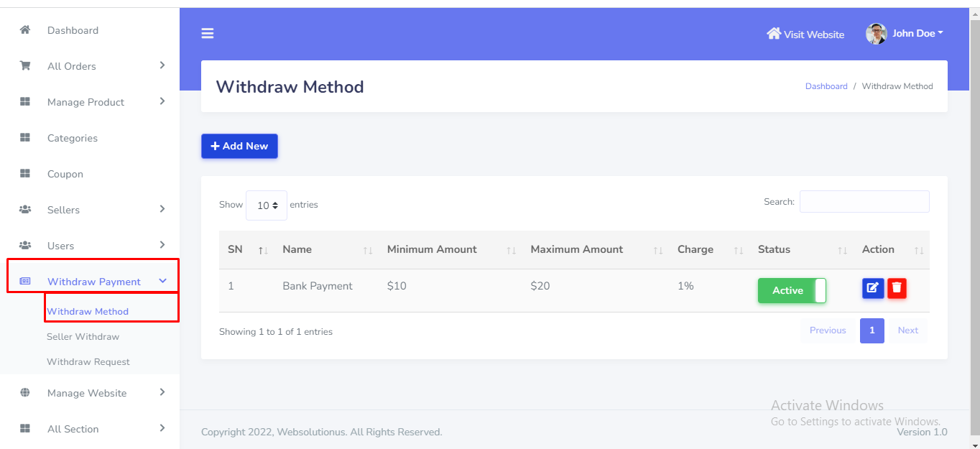The width and height of the screenshot is (980, 449).
Task: Click the All Orders cart icon
Action: pos(25,66)
